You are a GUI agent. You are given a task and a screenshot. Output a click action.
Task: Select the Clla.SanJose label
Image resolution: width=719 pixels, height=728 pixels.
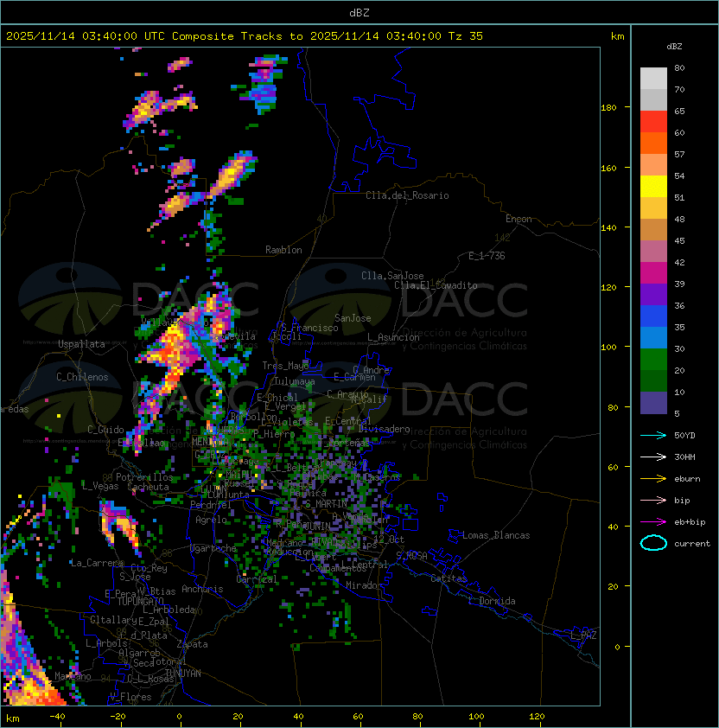[x=392, y=276]
